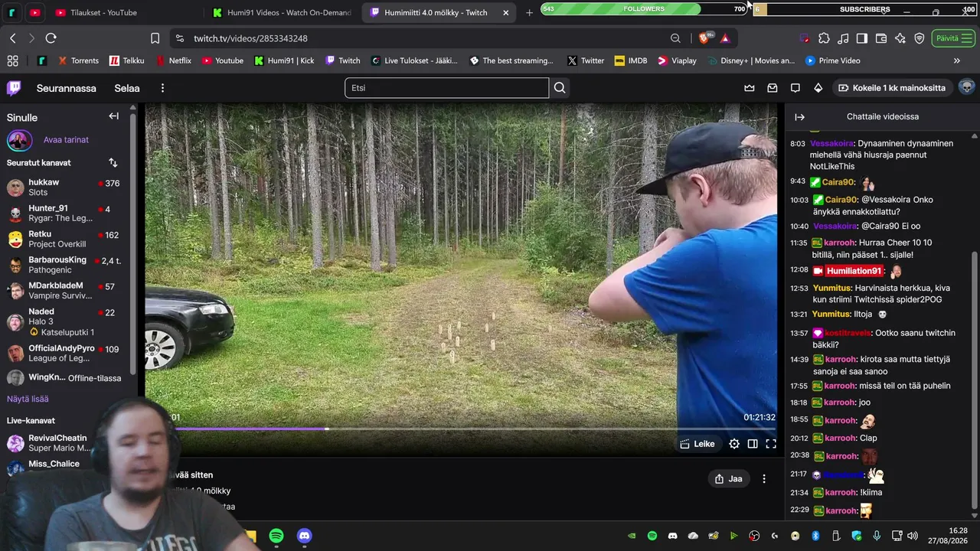This screenshot has width=980, height=551.
Task: Open the Selaa browse tab
Action: 127,88
